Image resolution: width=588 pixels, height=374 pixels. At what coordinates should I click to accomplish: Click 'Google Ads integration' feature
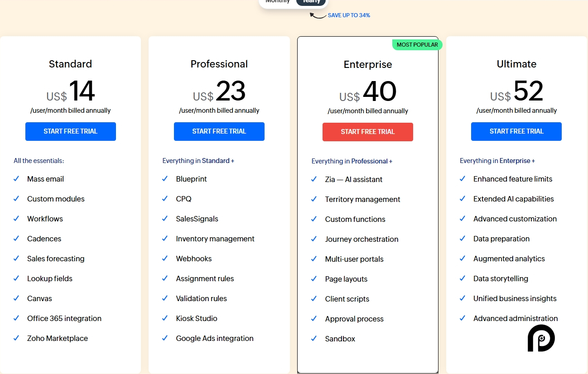[x=215, y=338]
